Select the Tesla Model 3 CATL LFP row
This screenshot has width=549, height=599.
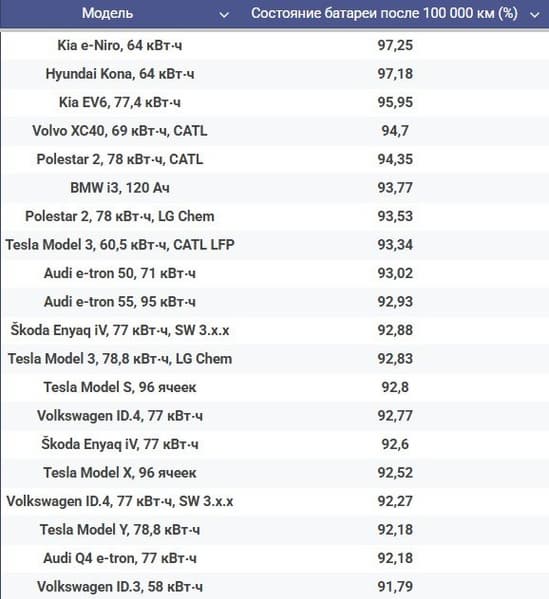point(277,244)
